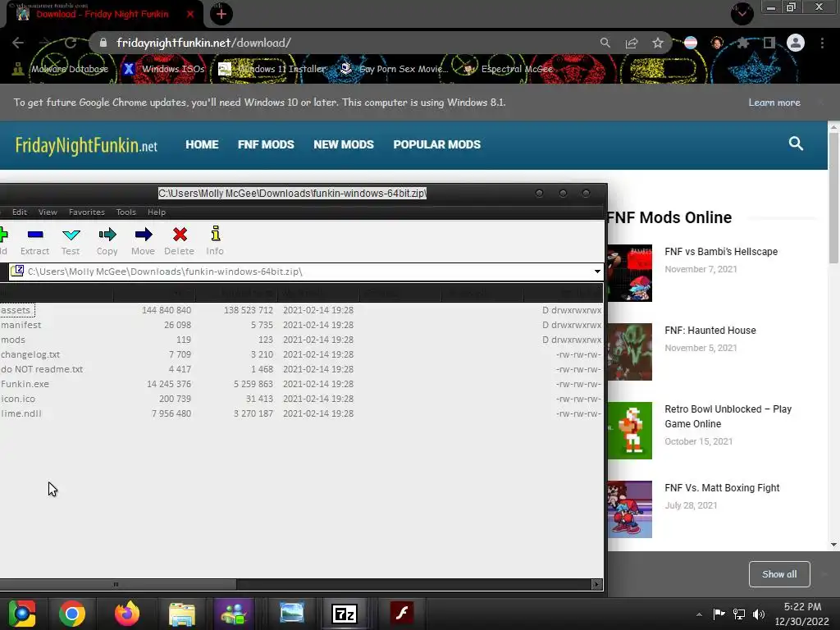This screenshot has height=630, width=840.
Task: Open the Windows ISOs bookmark
Action: click(164, 69)
